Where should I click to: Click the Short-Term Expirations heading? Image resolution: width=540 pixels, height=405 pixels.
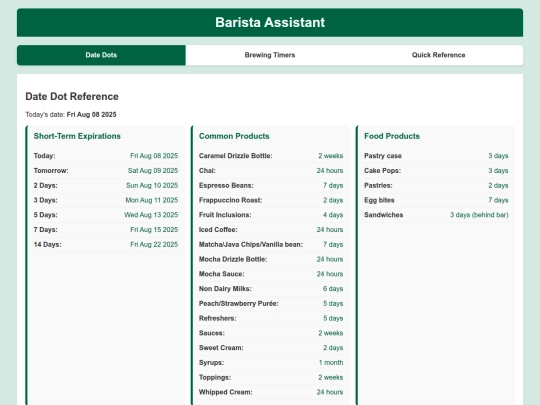pos(77,136)
